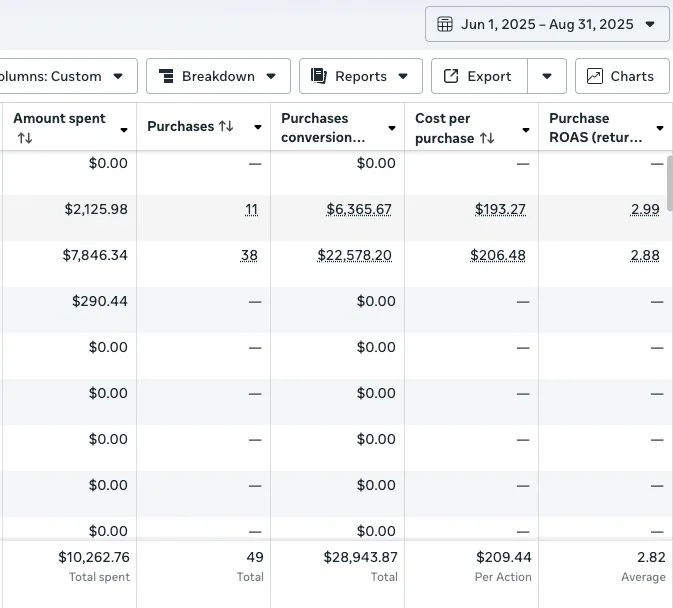Click the Charts graph icon
This screenshot has height=608, width=673.
coord(595,76)
